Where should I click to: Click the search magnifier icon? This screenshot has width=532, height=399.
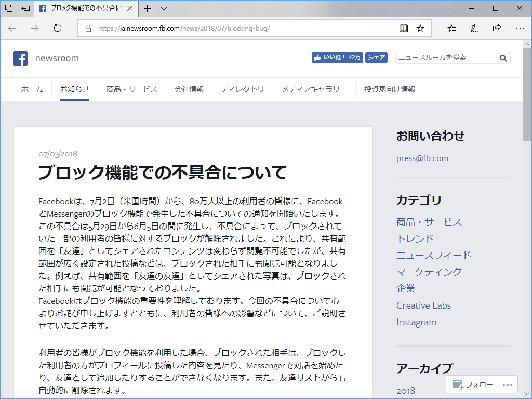click(x=502, y=58)
